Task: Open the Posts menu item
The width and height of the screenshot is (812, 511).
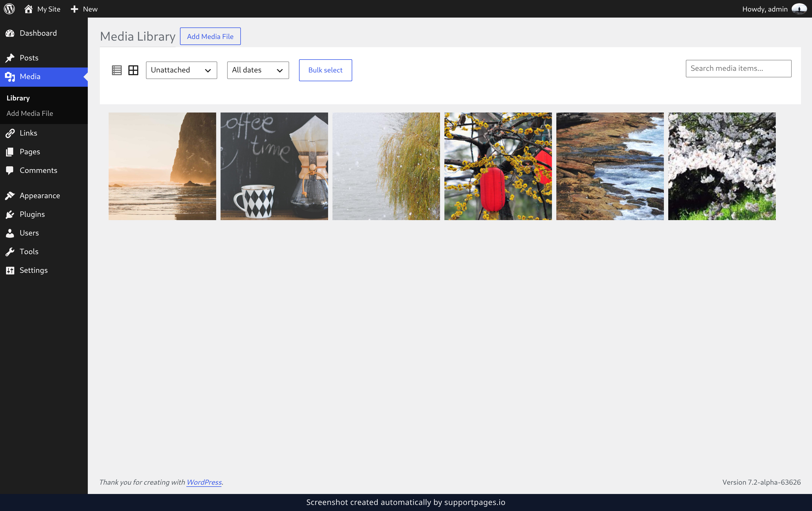Action: pyautogui.click(x=44, y=58)
